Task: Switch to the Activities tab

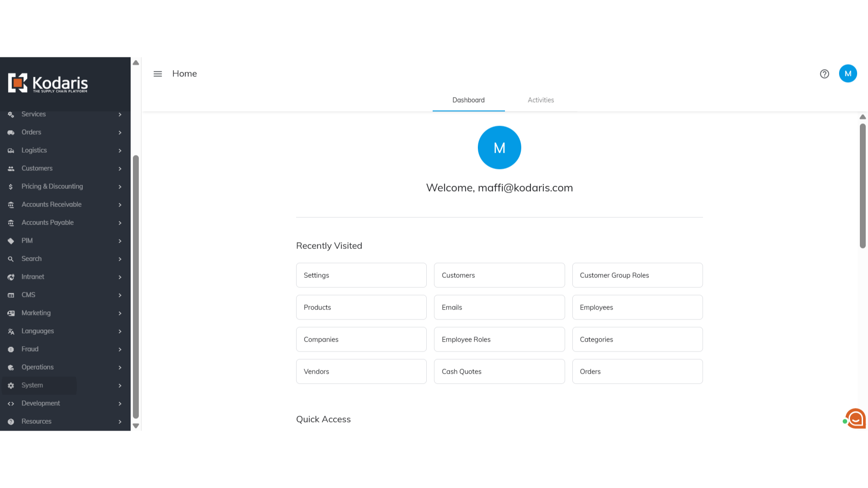Action: point(541,100)
